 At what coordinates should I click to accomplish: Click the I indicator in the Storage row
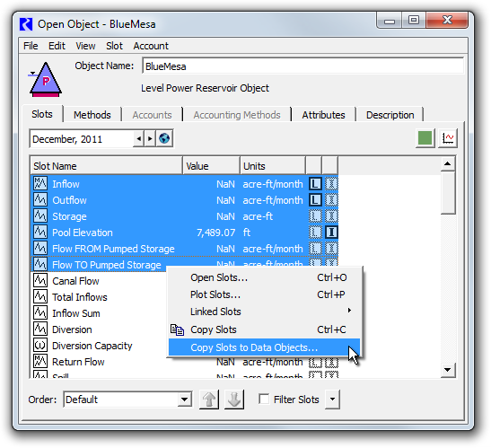[x=331, y=216]
